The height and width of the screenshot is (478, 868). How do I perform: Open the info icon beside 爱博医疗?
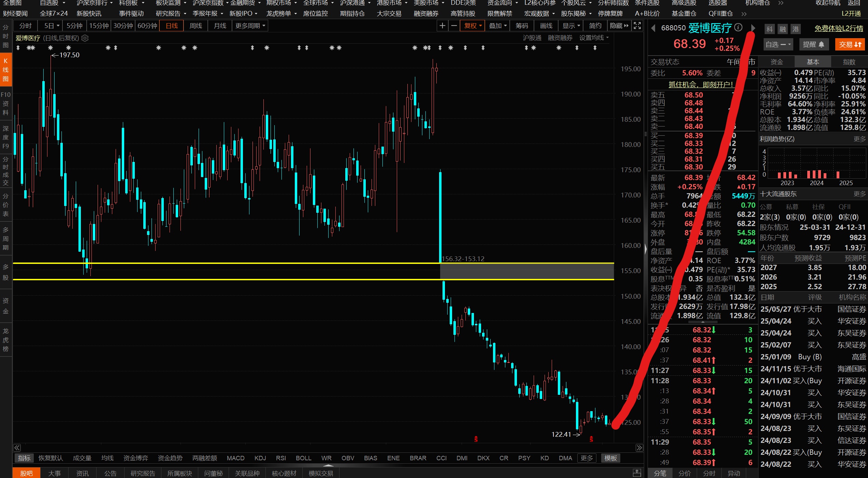[x=738, y=27]
